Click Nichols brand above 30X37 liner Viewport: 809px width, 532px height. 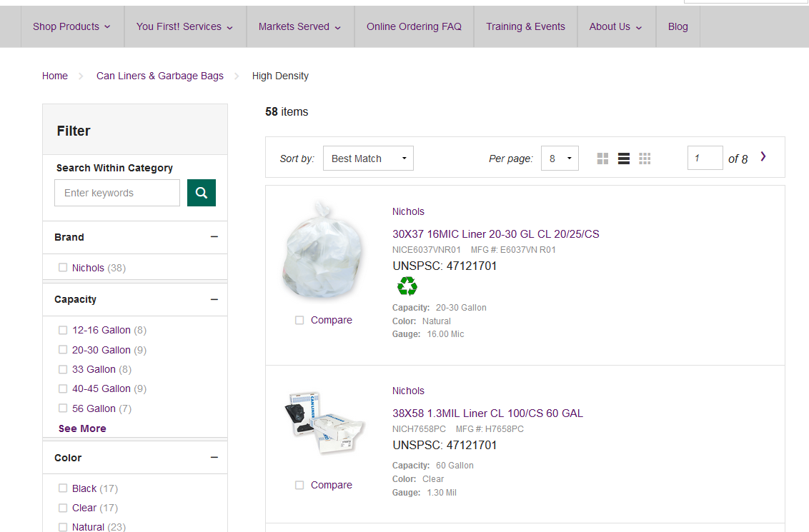click(408, 211)
